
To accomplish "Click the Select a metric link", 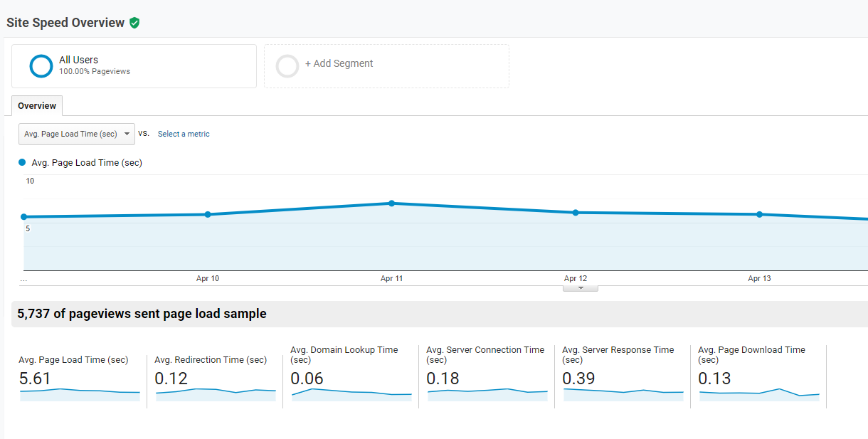I will 184,134.
